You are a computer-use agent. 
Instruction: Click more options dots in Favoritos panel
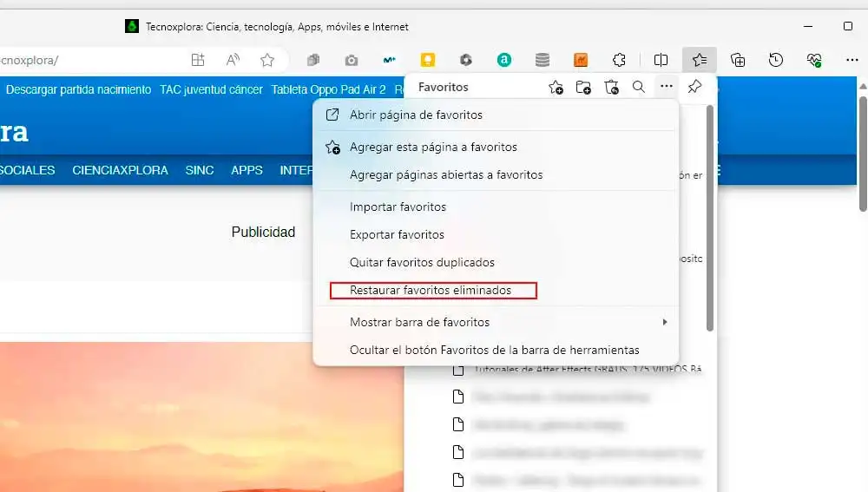[x=667, y=86]
